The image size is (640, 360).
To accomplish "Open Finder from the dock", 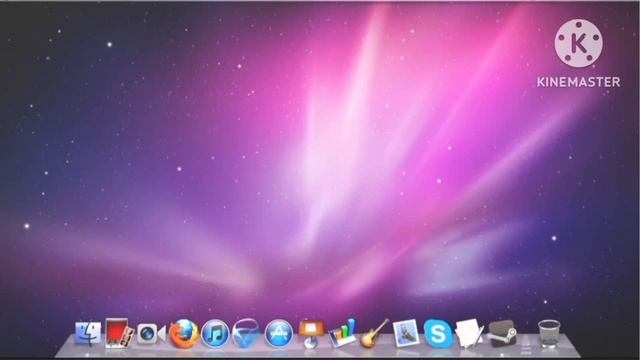I will pos(88,333).
